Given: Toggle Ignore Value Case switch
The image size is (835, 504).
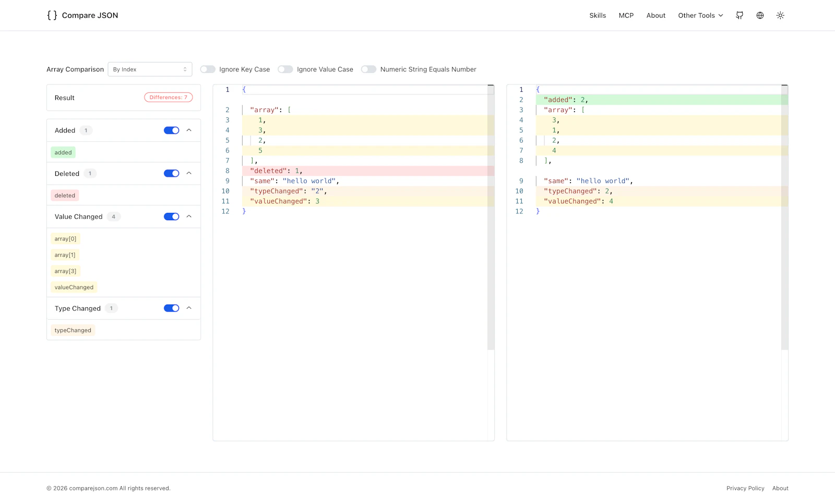Looking at the screenshot, I should [x=285, y=69].
